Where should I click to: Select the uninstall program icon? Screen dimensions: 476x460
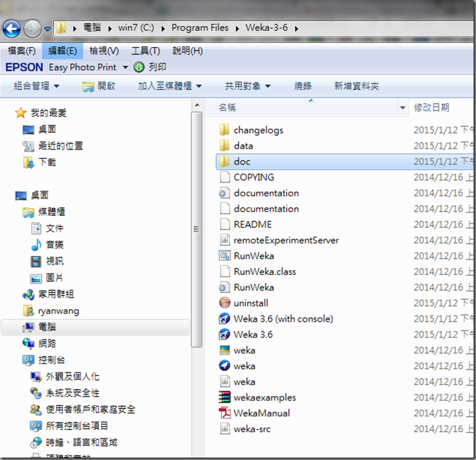click(225, 303)
